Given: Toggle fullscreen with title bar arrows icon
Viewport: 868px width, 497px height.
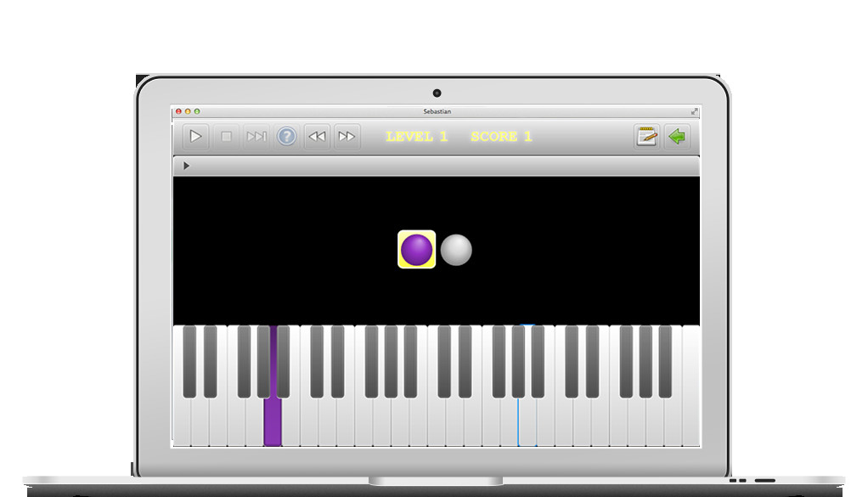Looking at the screenshot, I should tap(694, 111).
